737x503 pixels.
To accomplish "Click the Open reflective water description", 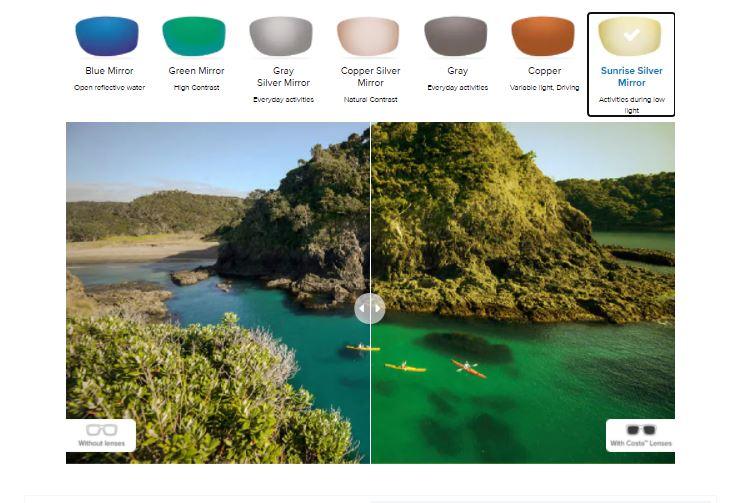I will point(110,87).
